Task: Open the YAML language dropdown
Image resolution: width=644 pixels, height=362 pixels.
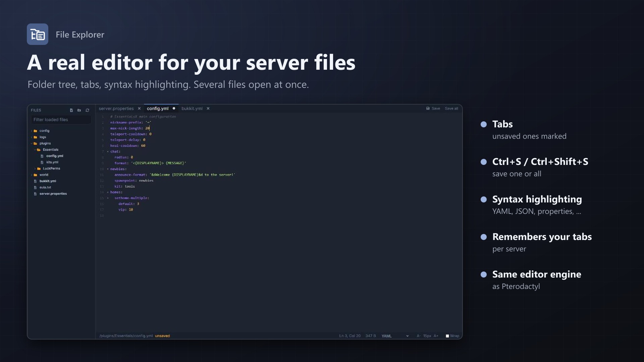Action: (x=395, y=336)
